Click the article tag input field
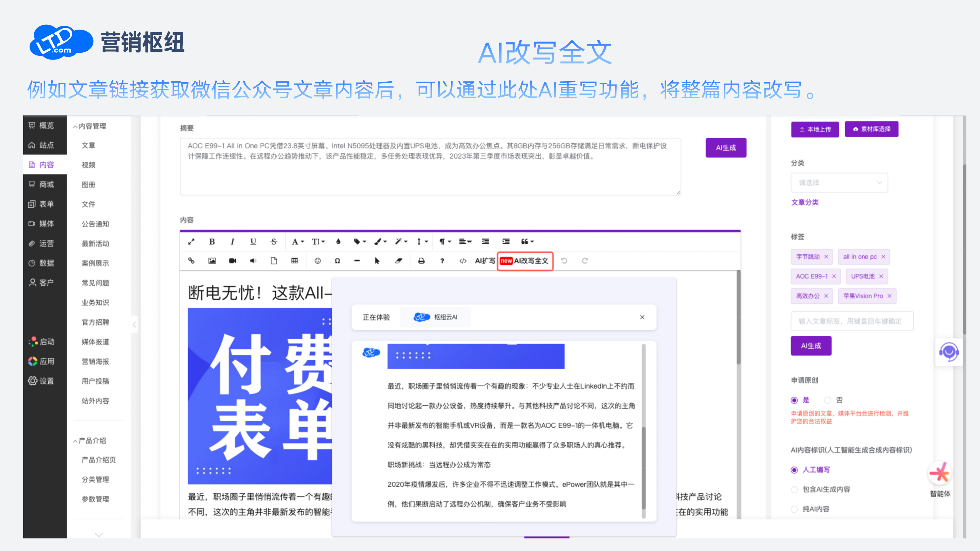 [x=851, y=321]
